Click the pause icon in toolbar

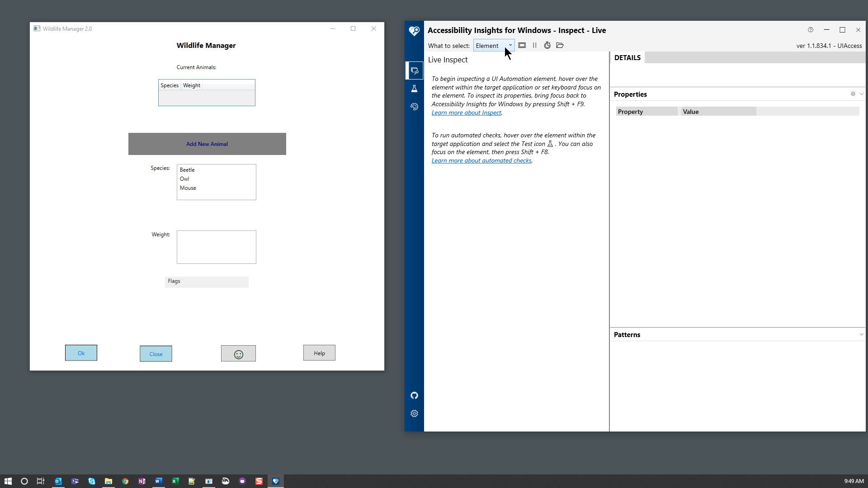point(534,45)
